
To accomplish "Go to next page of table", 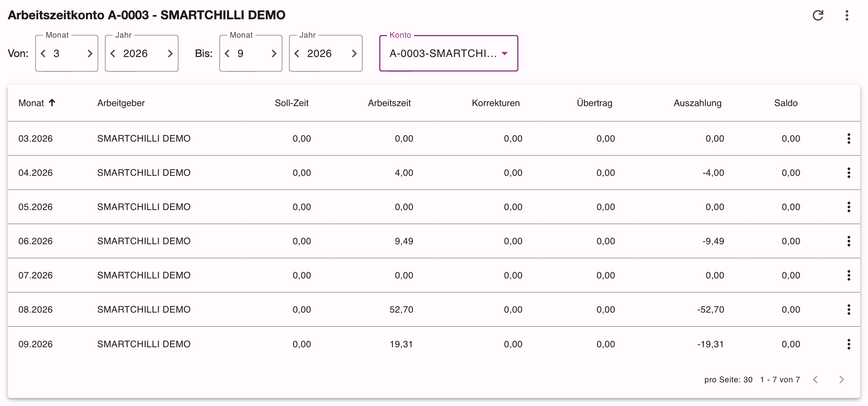I will 841,380.
